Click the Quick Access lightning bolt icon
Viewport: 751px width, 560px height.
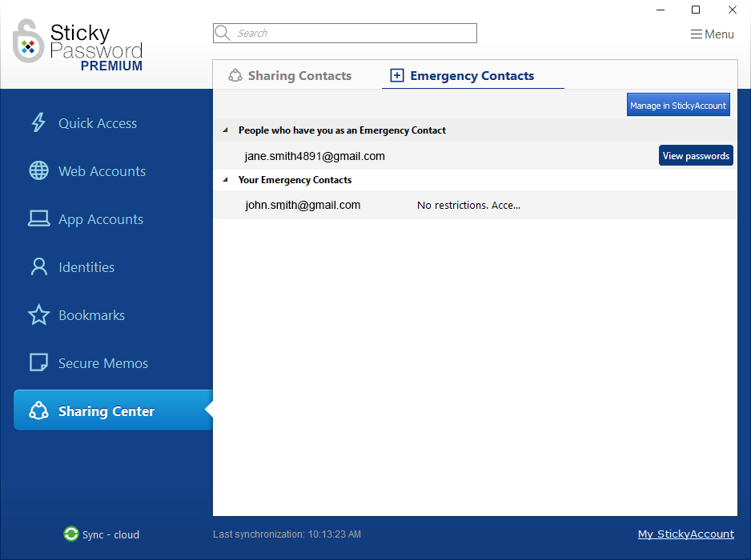click(38, 122)
